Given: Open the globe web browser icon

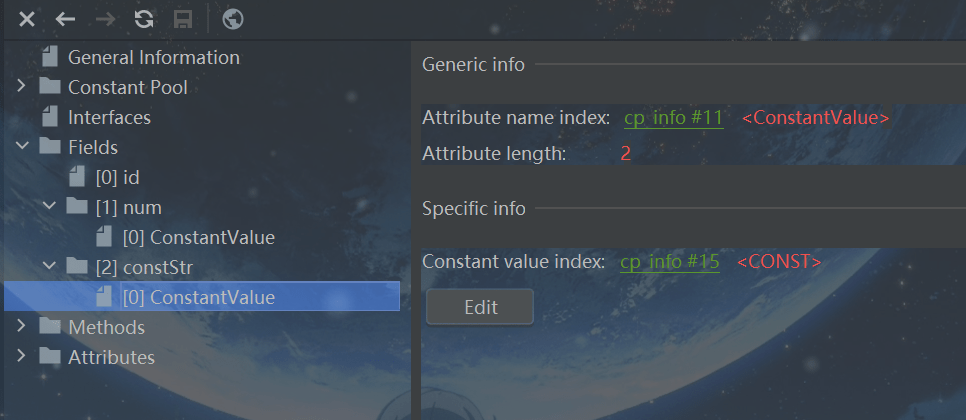Looking at the screenshot, I should tap(233, 19).
